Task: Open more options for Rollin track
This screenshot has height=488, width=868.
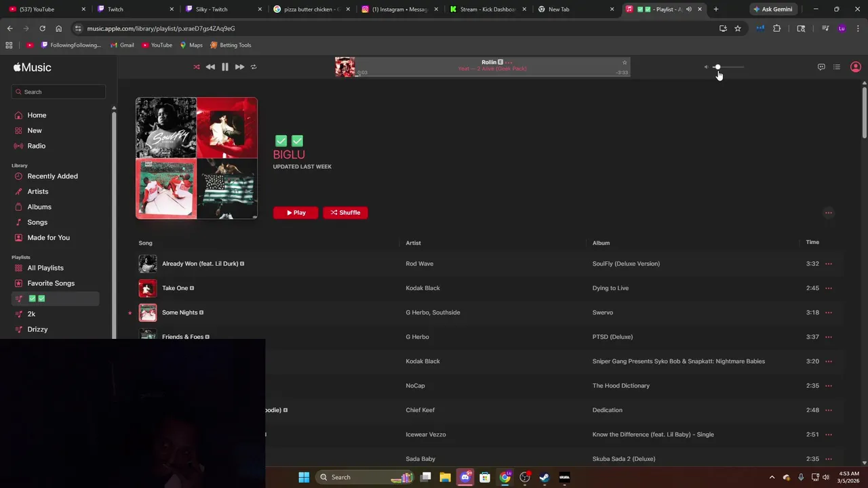Action: click(x=509, y=62)
